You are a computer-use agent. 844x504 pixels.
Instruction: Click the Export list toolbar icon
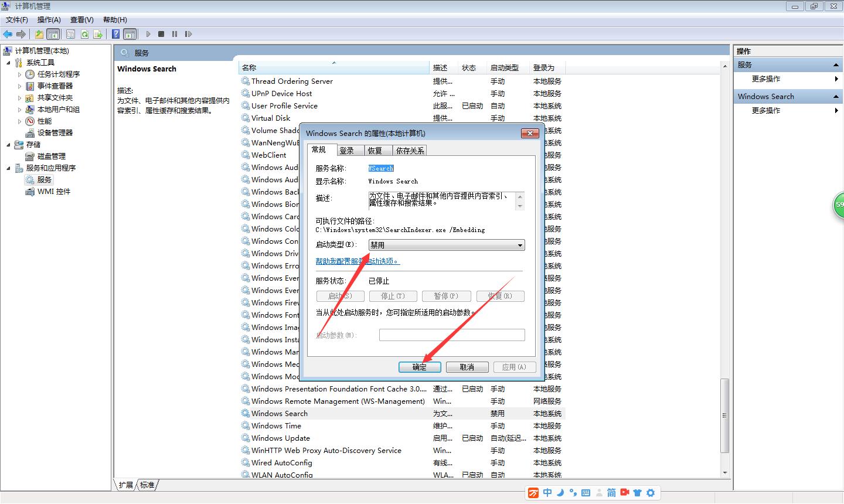(98, 34)
